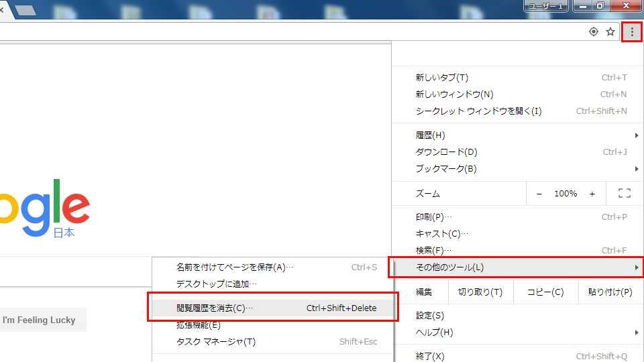The image size is (644, 362).
Task: Click the bookmark star icon
Action: (610, 32)
